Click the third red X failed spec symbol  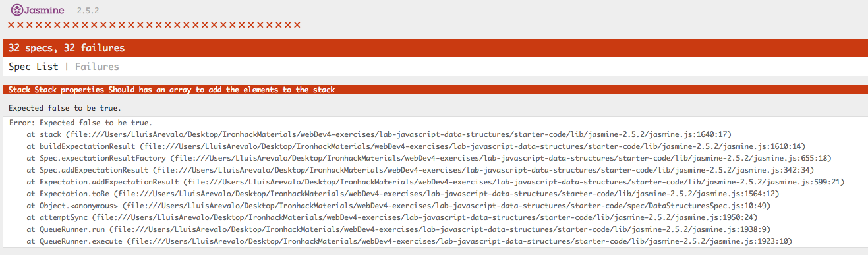[x=29, y=26]
